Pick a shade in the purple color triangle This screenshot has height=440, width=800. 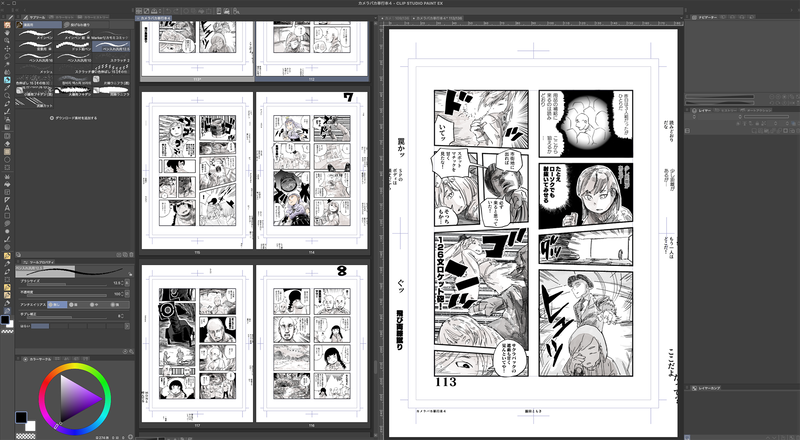pos(74,399)
